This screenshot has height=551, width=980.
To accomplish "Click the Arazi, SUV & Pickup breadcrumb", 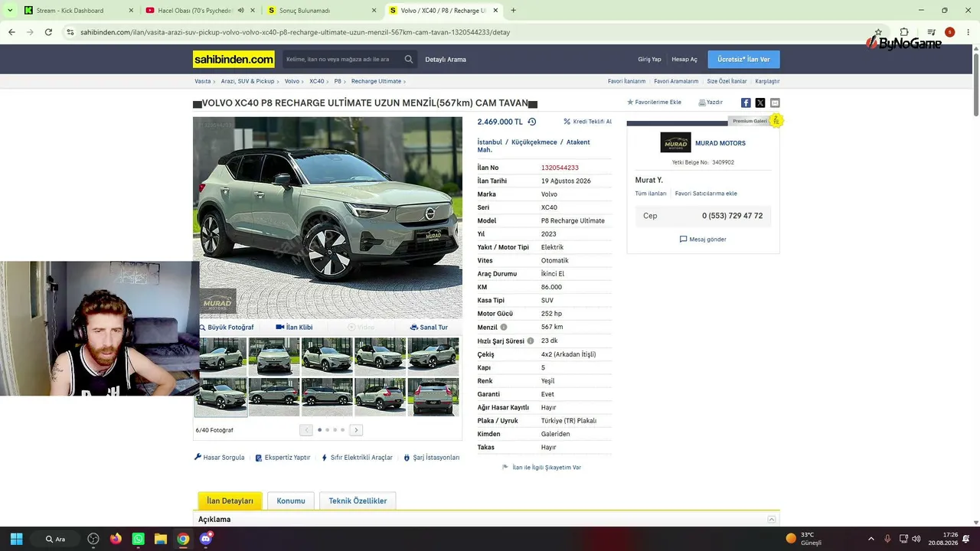I will coord(247,81).
